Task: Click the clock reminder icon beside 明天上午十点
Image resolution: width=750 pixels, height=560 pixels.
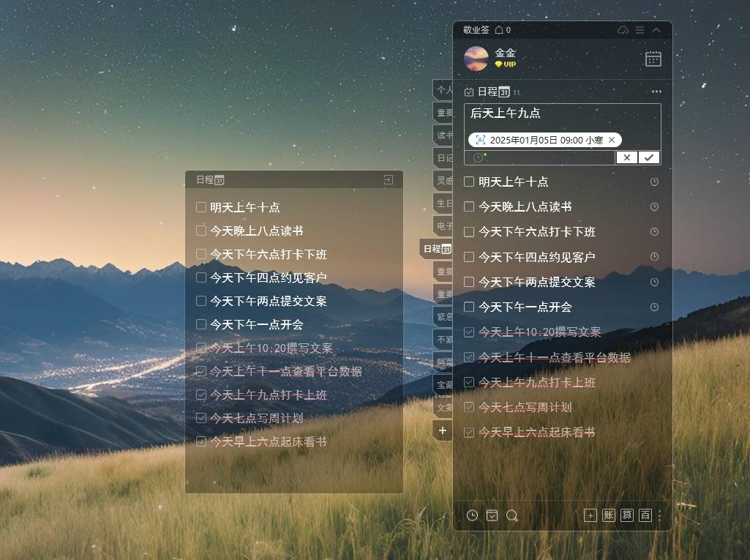Action: (x=654, y=182)
